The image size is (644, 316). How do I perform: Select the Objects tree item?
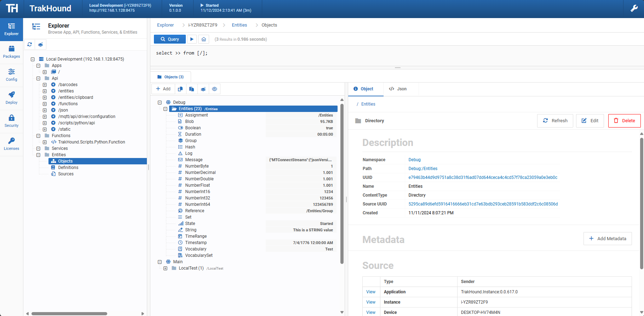(x=98, y=161)
